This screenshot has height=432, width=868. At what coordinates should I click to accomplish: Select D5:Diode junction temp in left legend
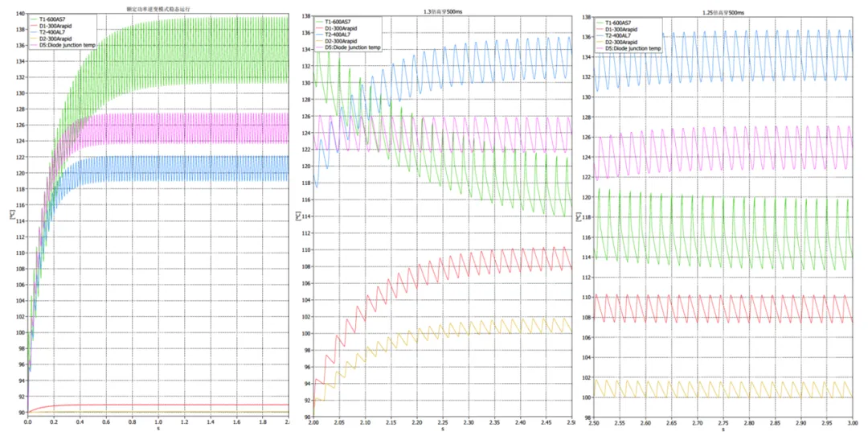(x=69, y=46)
